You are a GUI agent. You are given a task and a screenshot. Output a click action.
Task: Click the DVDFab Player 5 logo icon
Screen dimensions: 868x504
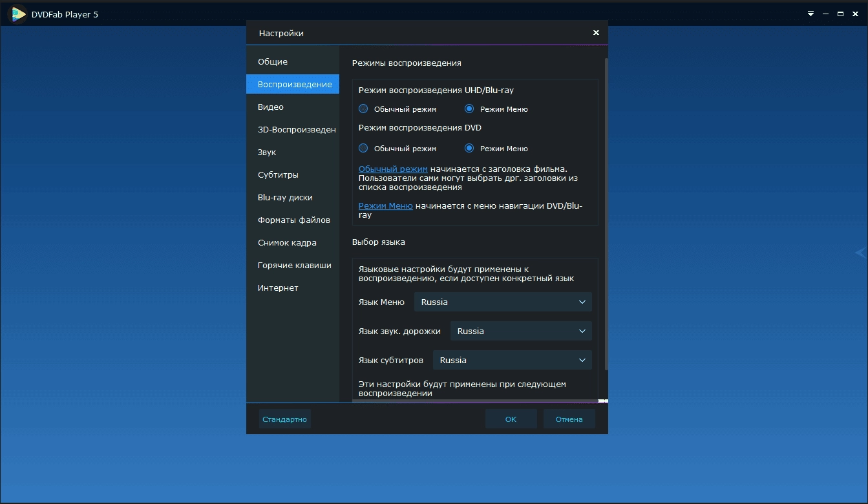click(17, 14)
